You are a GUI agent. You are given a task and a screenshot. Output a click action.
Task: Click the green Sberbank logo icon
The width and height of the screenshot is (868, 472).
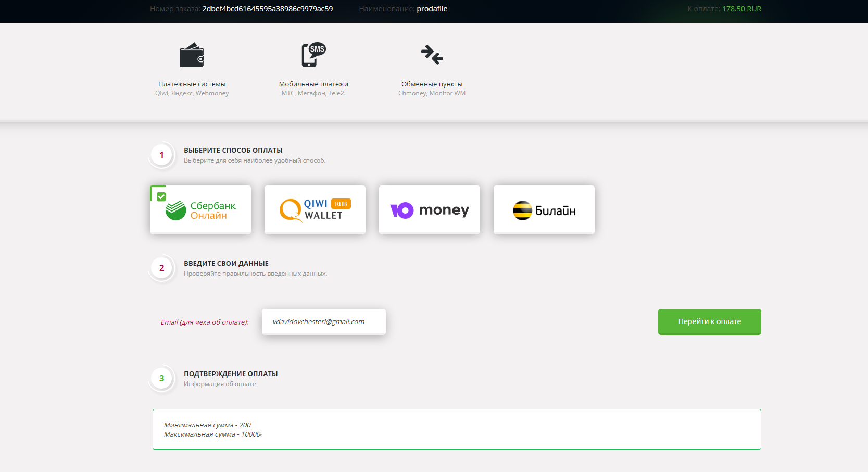coord(176,210)
